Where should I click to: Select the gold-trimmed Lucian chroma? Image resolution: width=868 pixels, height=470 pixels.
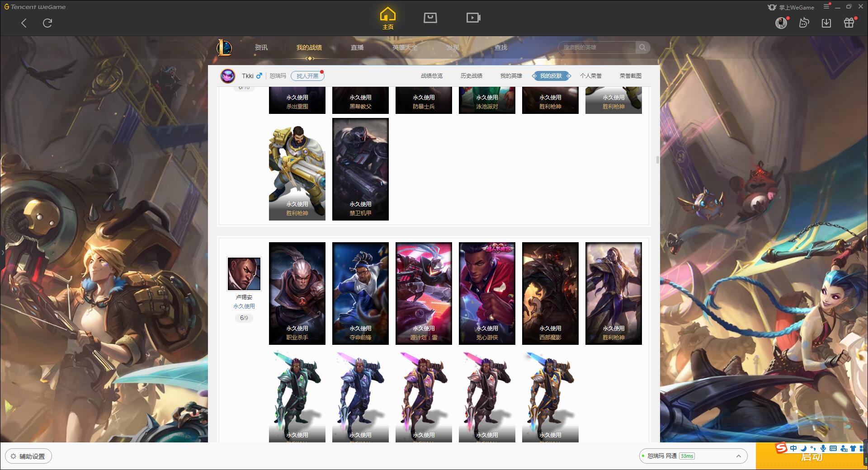click(x=550, y=395)
